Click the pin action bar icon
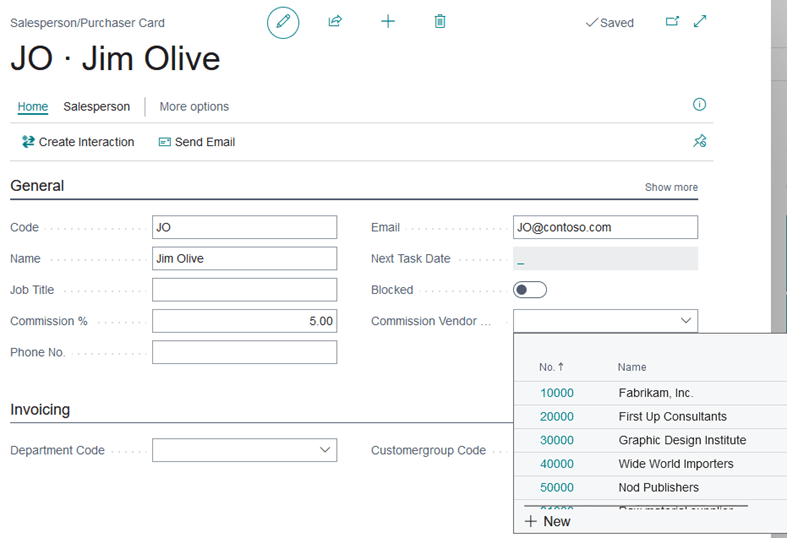This screenshot has width=787, height=538. coord(700,142)
